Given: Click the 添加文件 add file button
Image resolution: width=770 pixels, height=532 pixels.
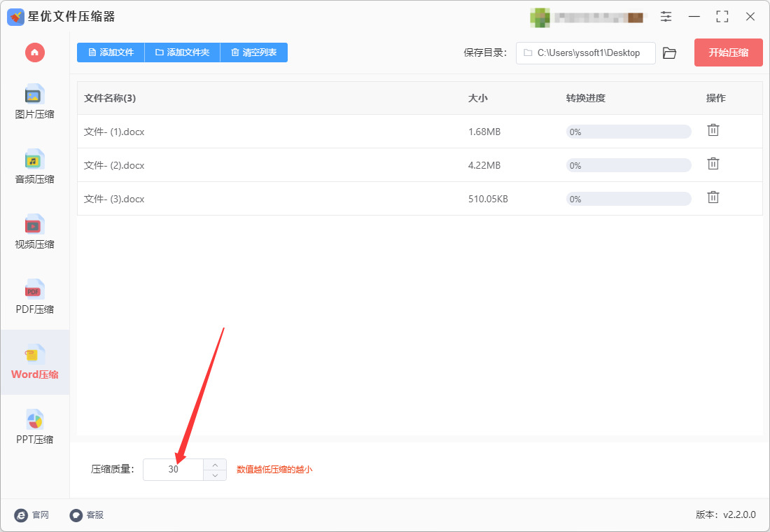Looking at the screenshot, I should coord(111,52).
